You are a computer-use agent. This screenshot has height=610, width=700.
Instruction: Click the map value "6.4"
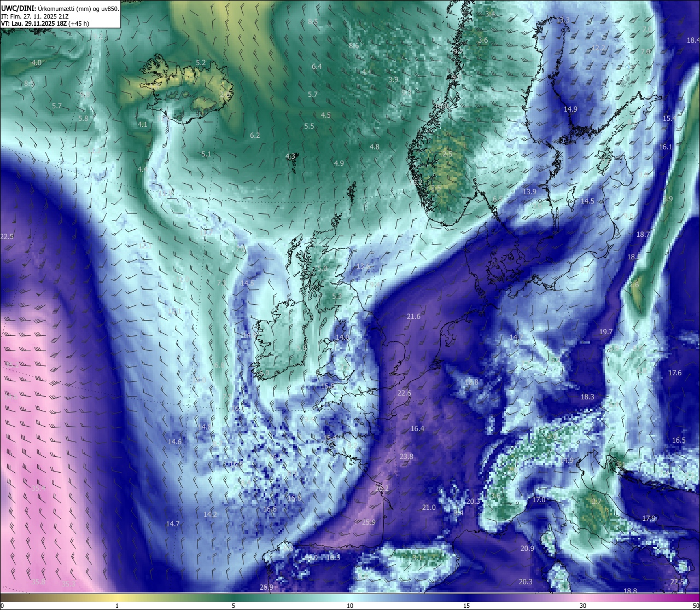[317, 67]
